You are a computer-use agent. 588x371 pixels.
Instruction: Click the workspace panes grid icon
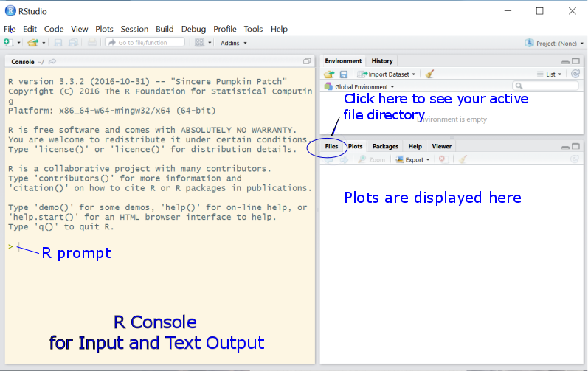[199, 43]
